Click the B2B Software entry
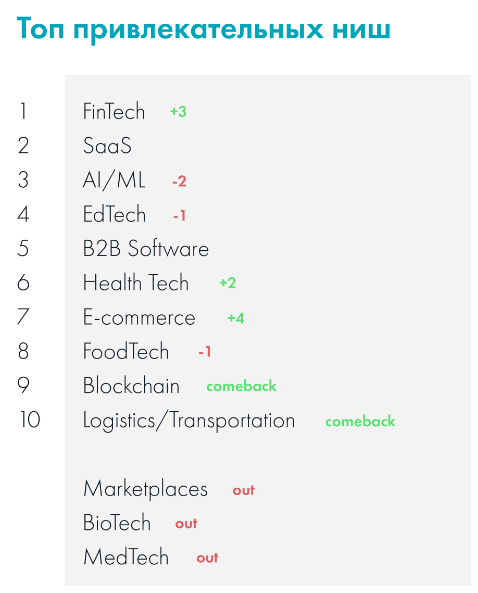Image resolution: width=478 pixels, height=593 pixels. click(x=146, y=248)
